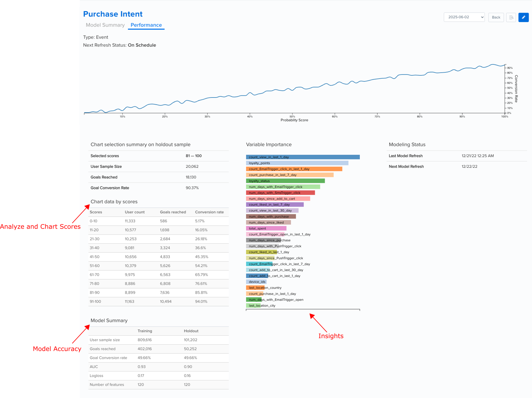Click the Last Model Refresh timestamp

click(x=478, y=156)
